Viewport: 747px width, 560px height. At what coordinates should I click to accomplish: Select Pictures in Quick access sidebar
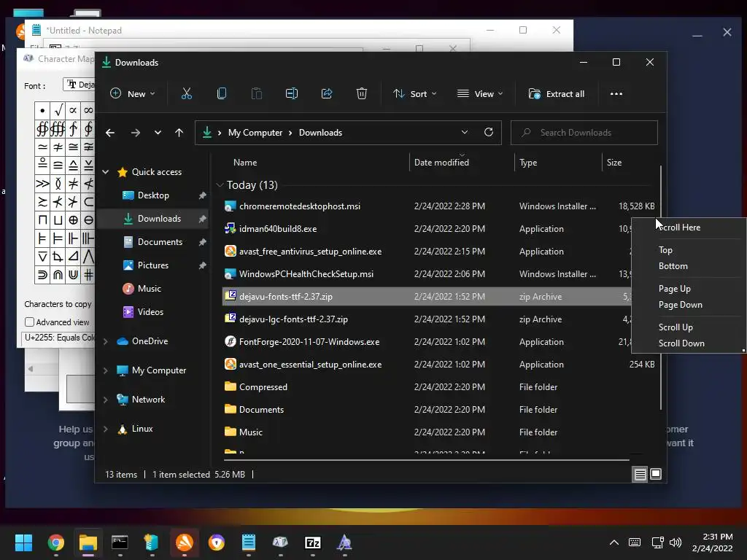[x=152, y=265]
